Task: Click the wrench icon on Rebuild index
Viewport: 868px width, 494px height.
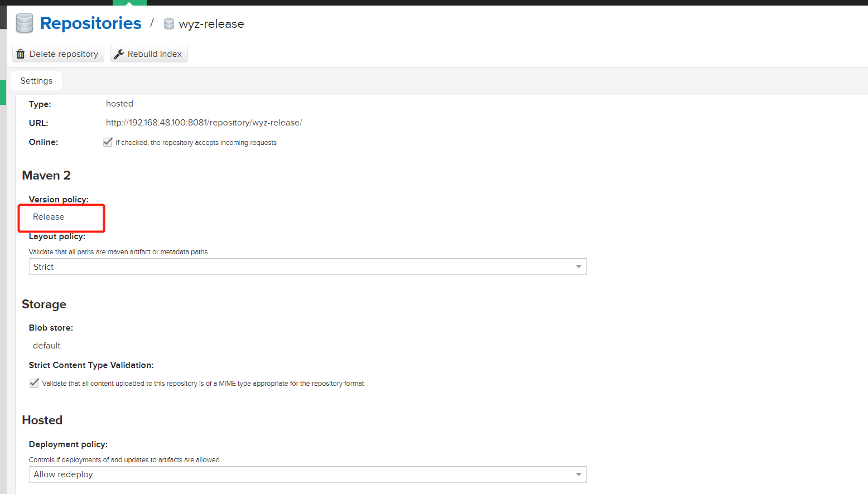Action: click(x=119, y=54)
